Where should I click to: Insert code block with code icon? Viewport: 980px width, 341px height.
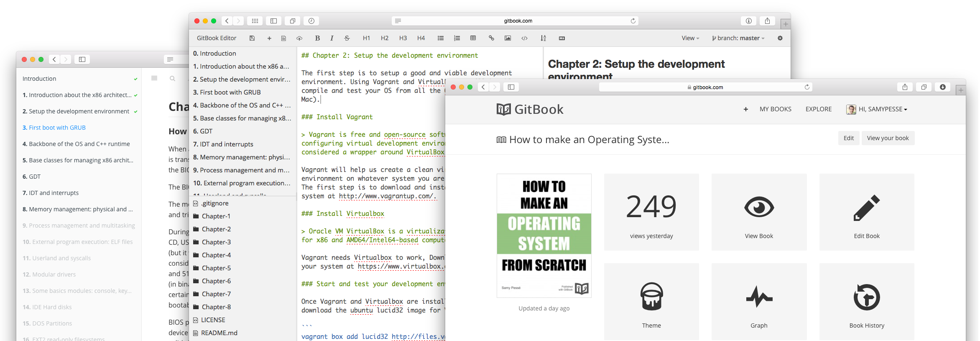pos(524,38)
